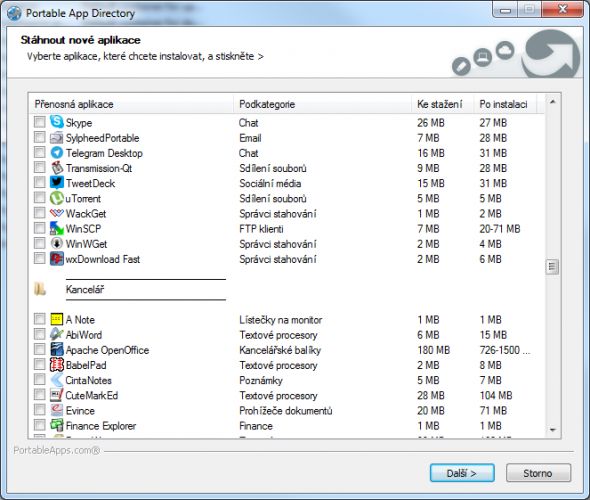Click the Storno button
The image size is (590, 500).
point(538,473)
